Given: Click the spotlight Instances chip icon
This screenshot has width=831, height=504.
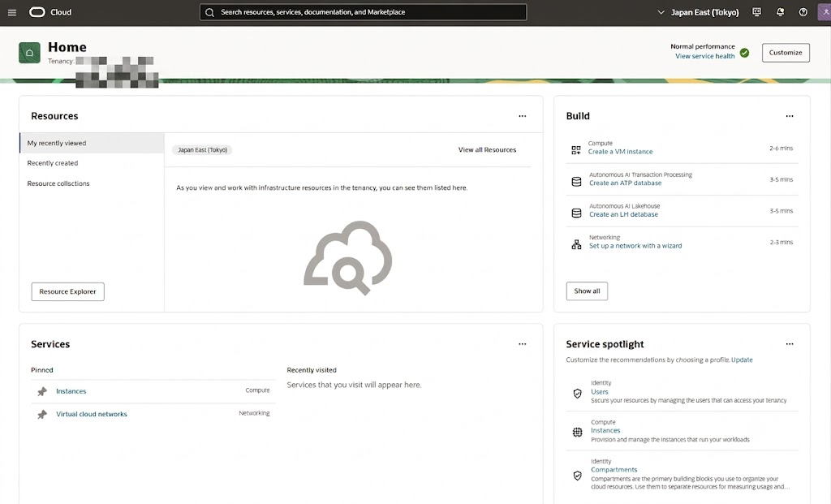Looking at the screenshot, I should coord(578,432).
